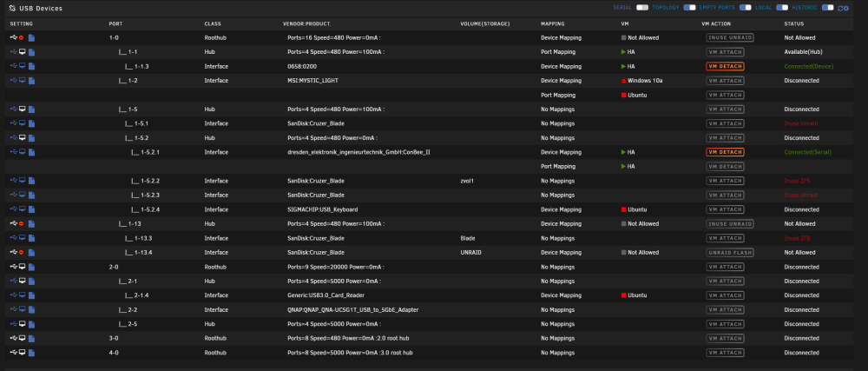The image size is (868, 371).
Task: Open the document icon in the 1-1.3 row
Action: [31, 66]
